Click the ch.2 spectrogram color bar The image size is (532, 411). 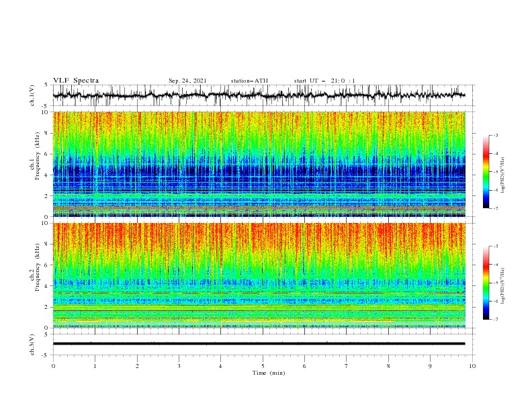click(x=486, y=283)
